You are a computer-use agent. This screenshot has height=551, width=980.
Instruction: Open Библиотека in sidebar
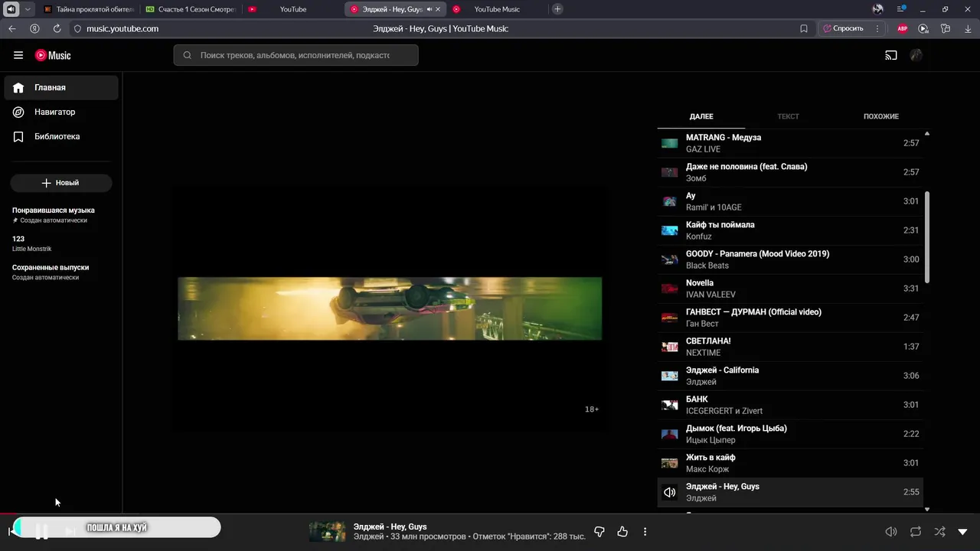click(61, 136)
